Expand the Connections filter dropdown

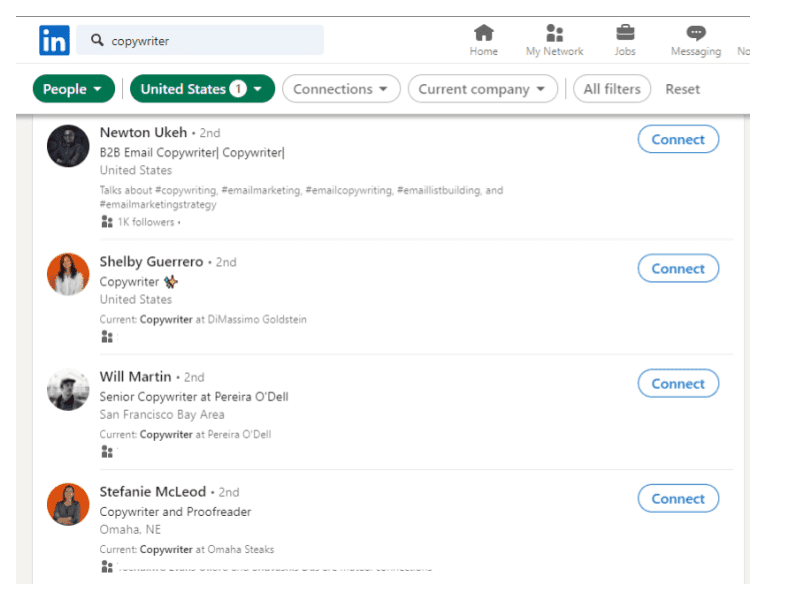pyautogui.click(x=341, y=89)
